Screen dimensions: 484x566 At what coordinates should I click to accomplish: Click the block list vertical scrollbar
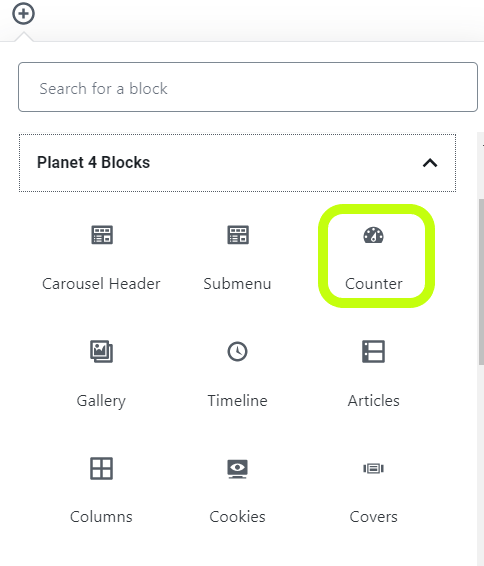(x=481, y=282)
